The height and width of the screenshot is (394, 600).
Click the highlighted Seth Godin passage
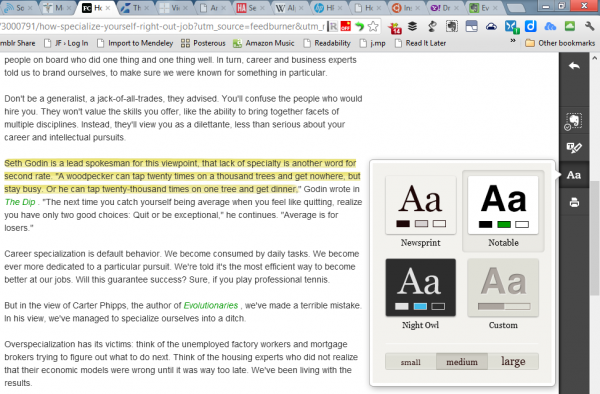(x=182, y=176)
